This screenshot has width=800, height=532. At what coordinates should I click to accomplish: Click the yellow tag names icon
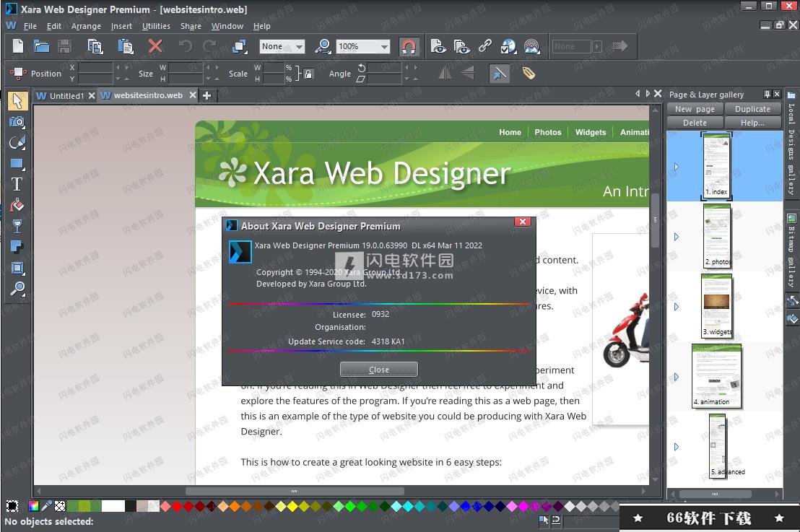529,74
